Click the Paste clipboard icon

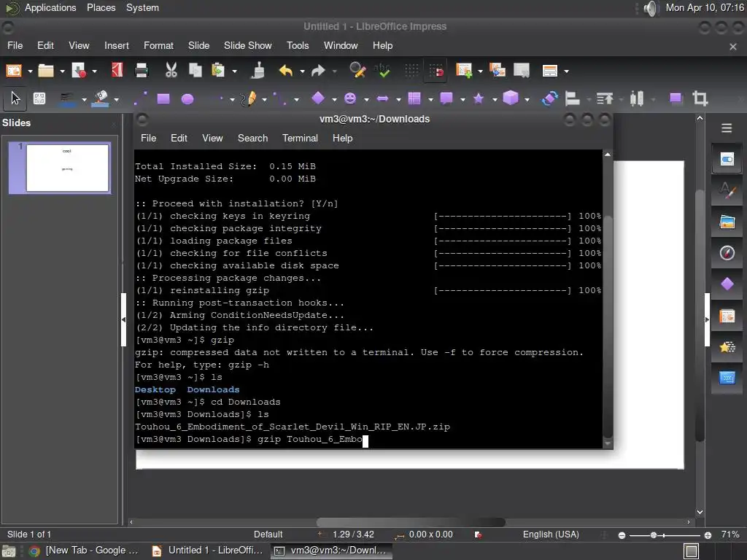coord(218,71)
